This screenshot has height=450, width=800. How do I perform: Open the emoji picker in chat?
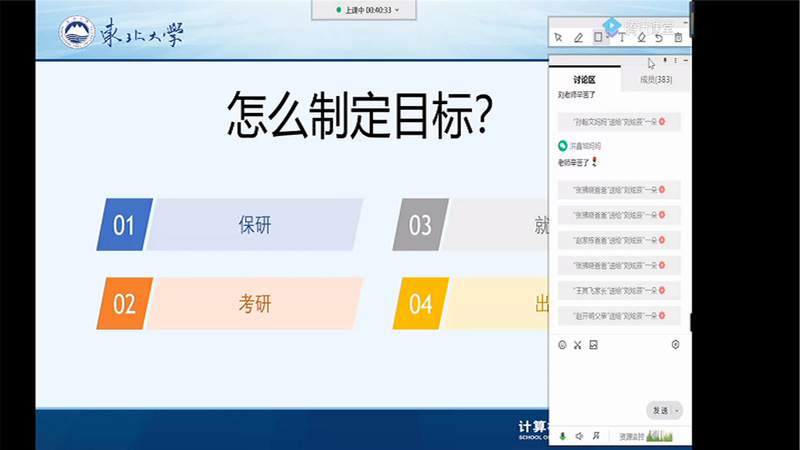(562, 345)
